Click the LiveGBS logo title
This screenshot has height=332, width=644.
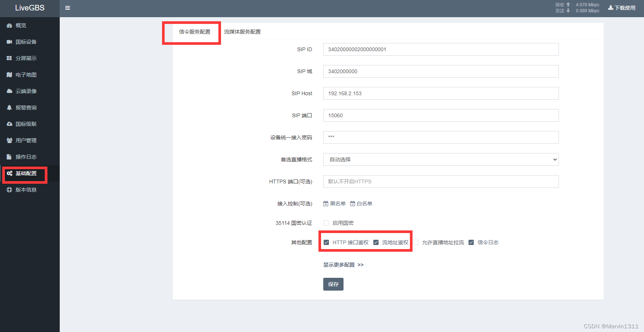(x=30, y=8)
